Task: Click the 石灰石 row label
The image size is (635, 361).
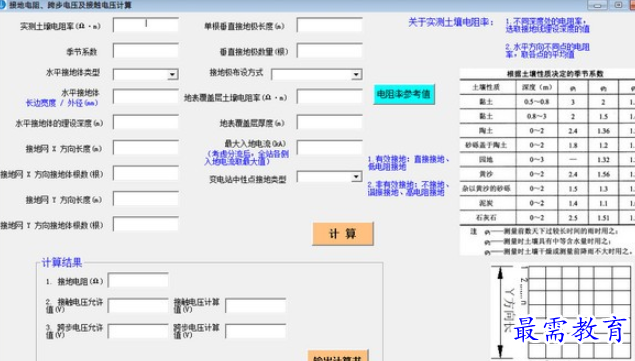Action: (486, 218)
